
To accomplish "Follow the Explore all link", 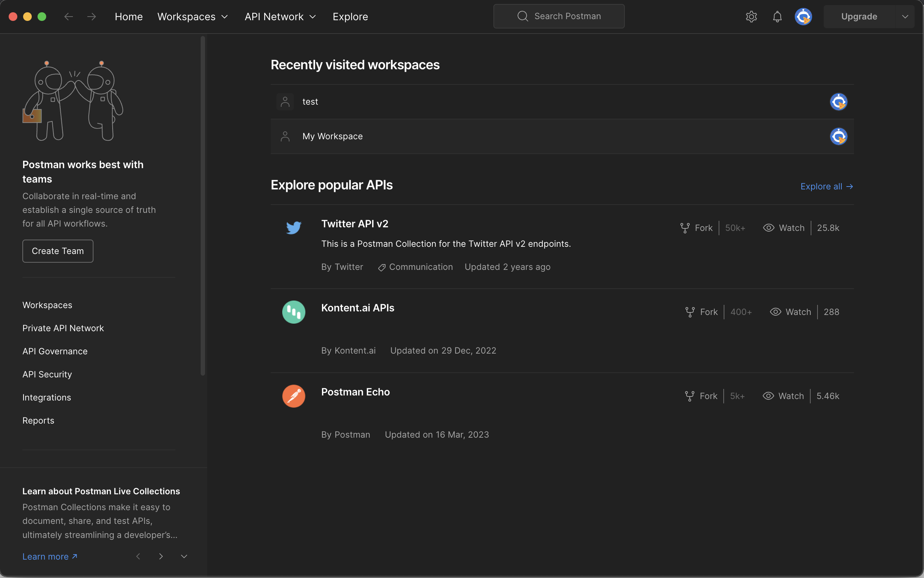I will tap(827, 186).
